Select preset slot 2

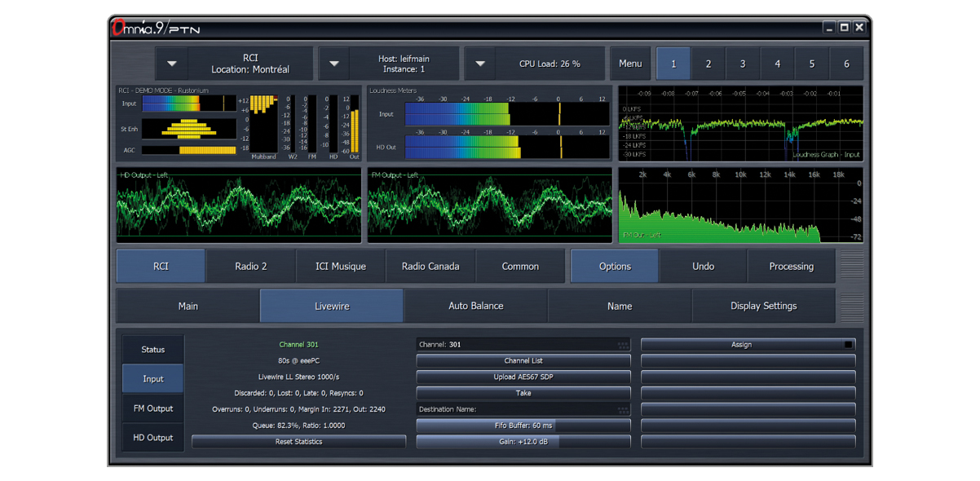[709, 64]
